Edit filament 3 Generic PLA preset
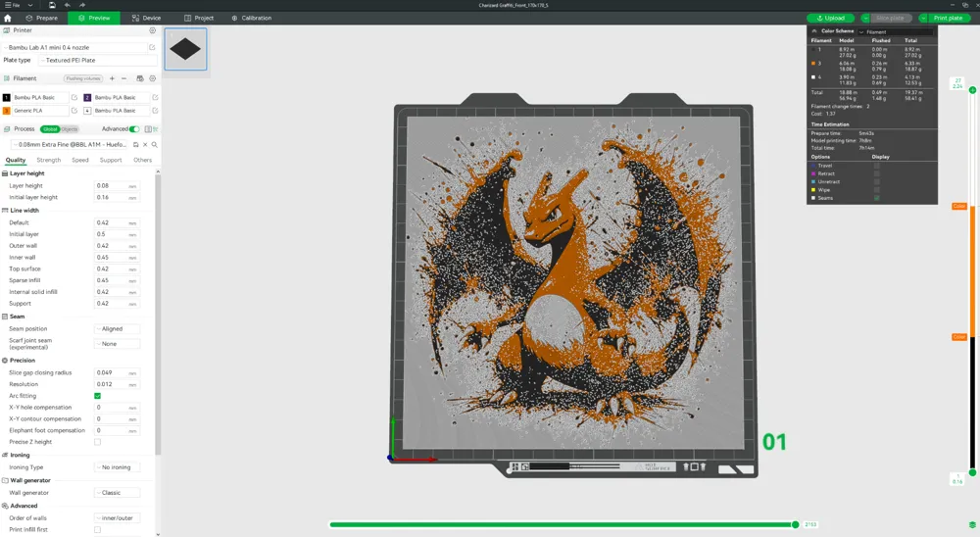This screenshot has height=537, width=980. [x=74, y=111]
